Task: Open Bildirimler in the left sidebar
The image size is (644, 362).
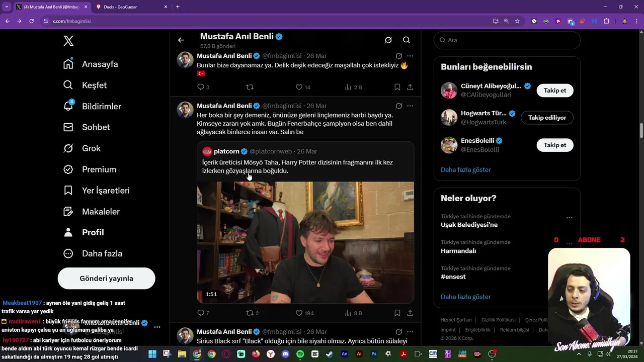Action: tap(92, 107)
